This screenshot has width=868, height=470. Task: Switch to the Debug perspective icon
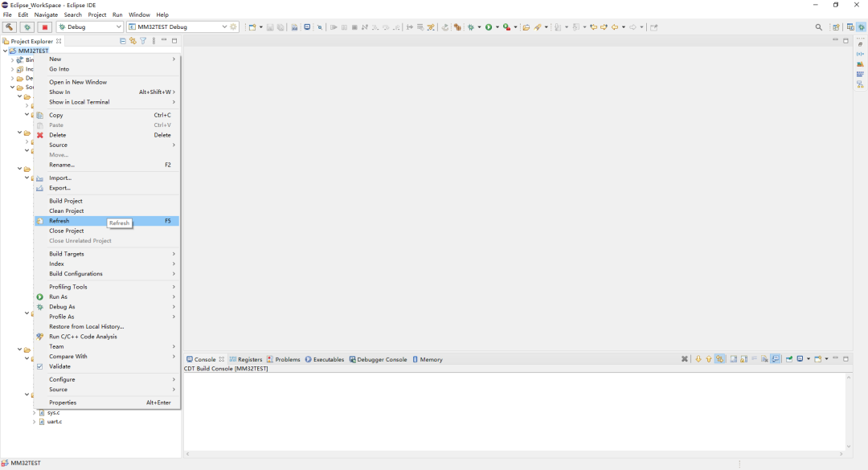tap(862, 27)
